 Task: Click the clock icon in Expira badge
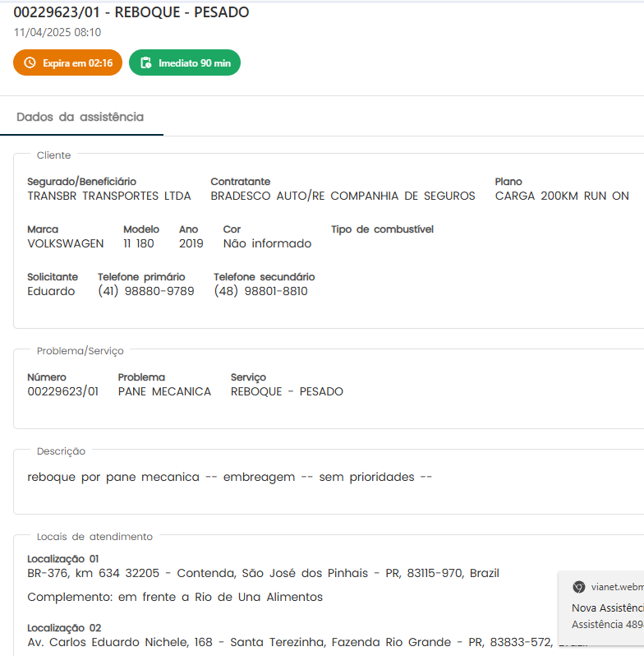[x=30, y=62]
